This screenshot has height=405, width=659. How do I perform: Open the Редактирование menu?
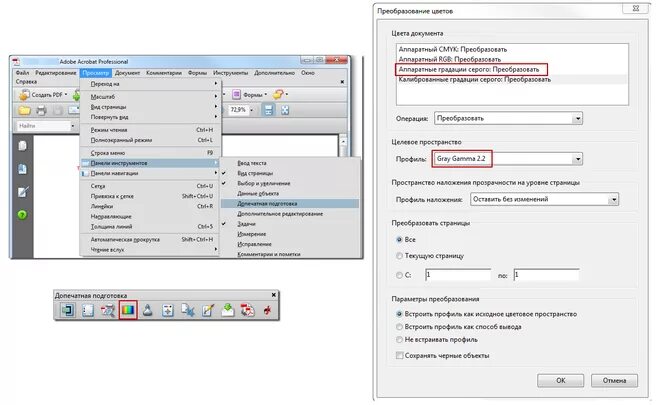tap(55, 73)
